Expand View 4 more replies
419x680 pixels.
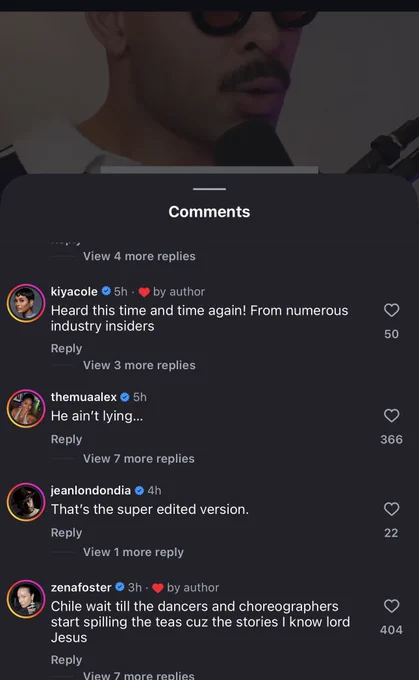coord(139,256)
